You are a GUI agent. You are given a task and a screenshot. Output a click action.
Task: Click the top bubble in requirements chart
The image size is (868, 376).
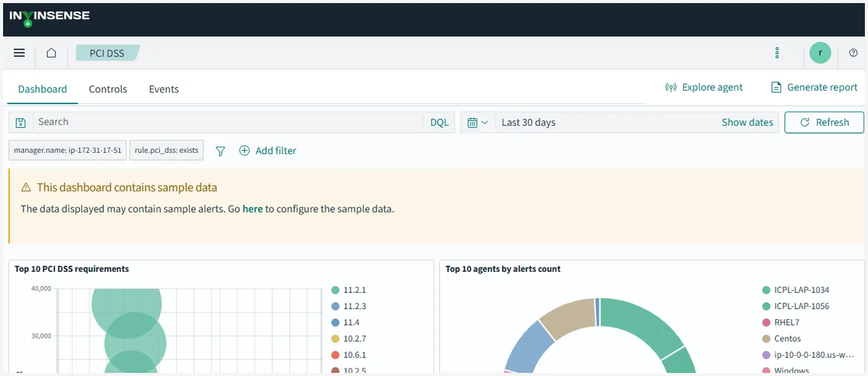coord(127,303)
